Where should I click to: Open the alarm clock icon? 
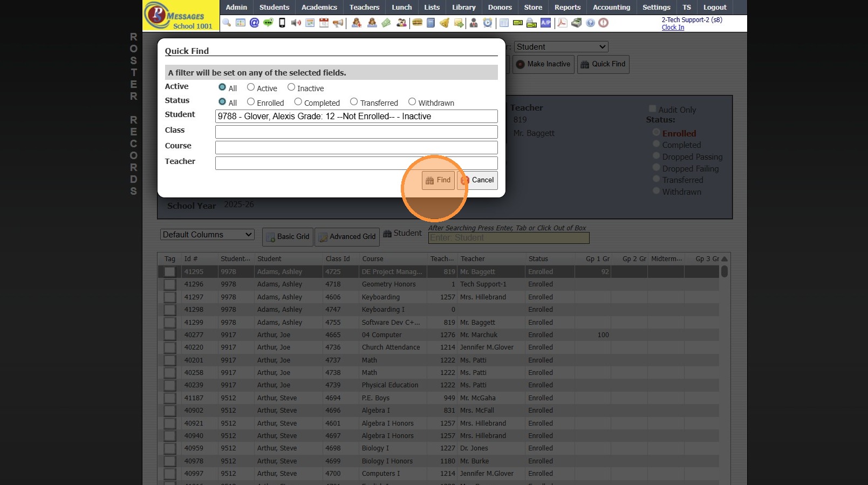[x=487, y=23]
